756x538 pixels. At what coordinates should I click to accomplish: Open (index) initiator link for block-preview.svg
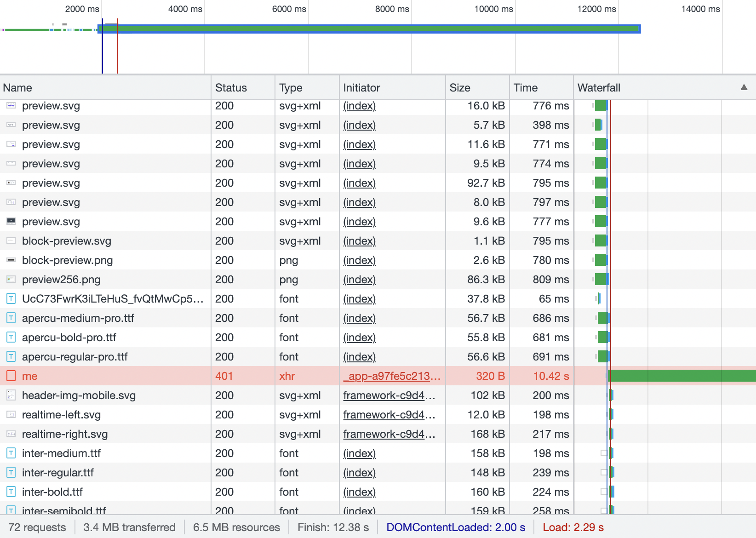tap(359, 240)
